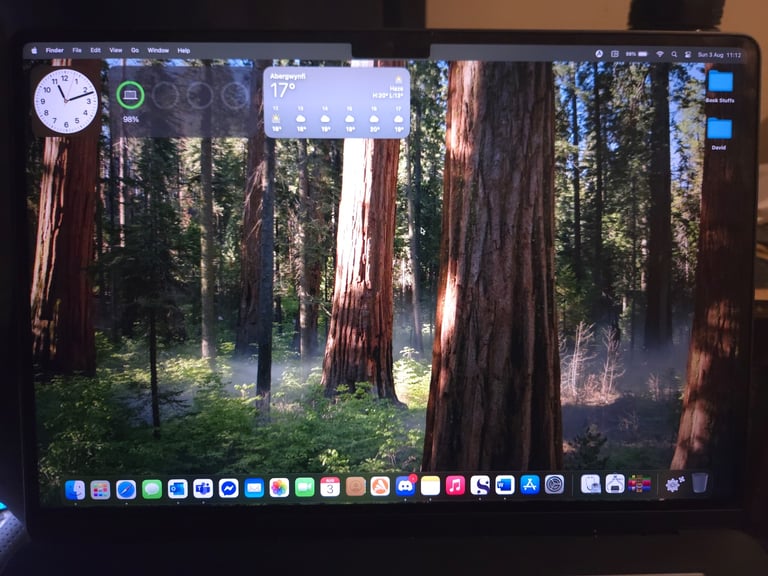Open System Settings in the Dock
The height and width of the screenshot is (576, 768).
click(554, 485)
